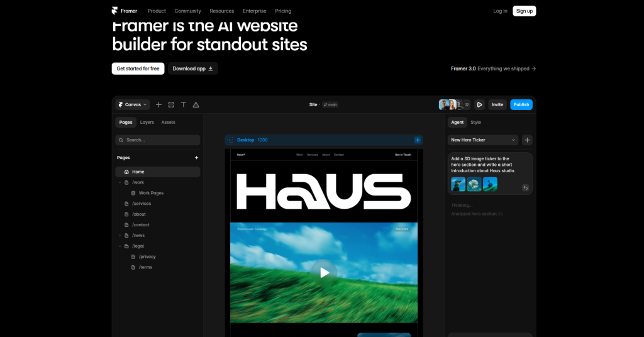644x337 pixels.
Task: Add breakpoint with blue plus icon
Action: (418, 140)
